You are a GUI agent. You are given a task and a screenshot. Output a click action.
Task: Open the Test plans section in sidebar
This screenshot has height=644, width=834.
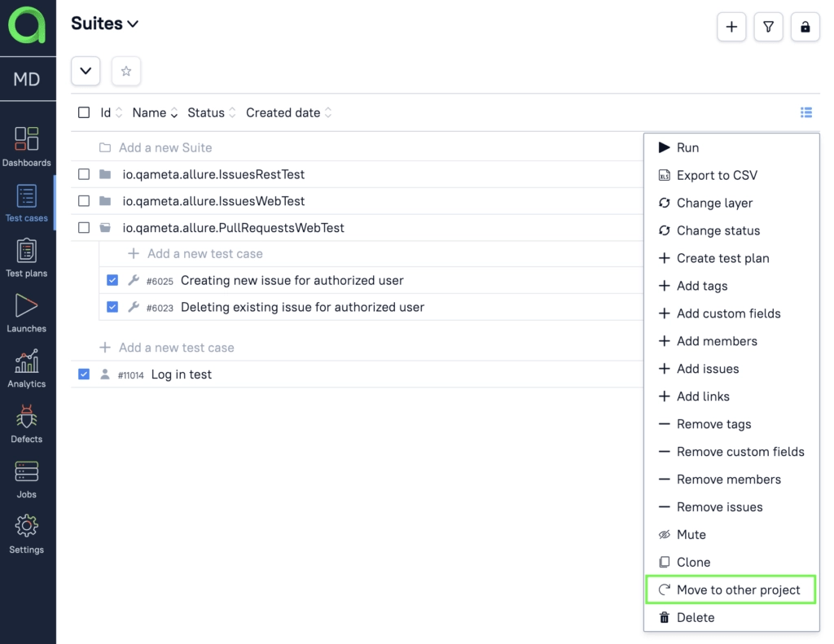[x=27, y=257]
